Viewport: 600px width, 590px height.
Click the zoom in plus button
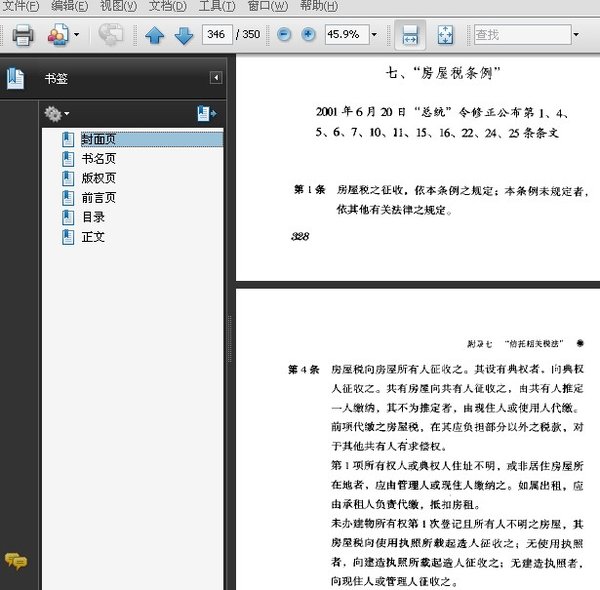[308, 34]
